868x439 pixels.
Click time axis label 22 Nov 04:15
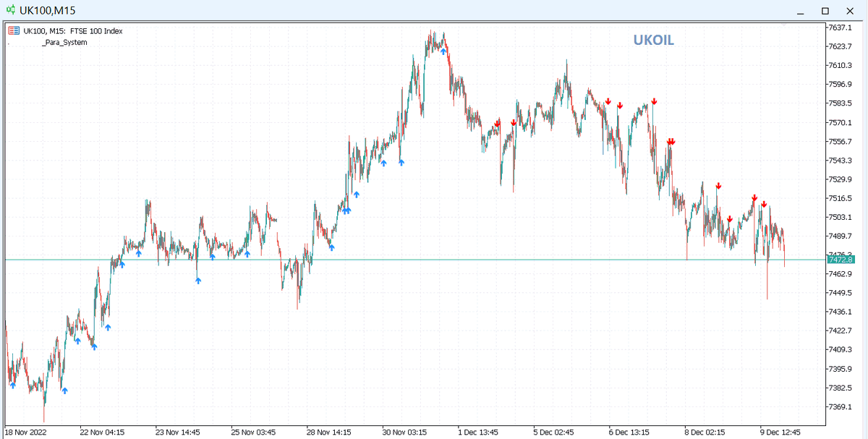pos(102,432)
